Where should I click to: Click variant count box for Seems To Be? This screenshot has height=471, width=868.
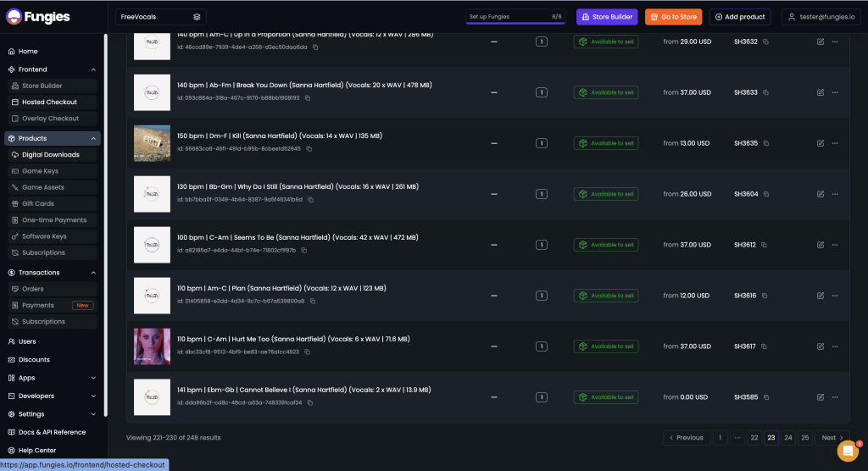click(x=542, y=245)
